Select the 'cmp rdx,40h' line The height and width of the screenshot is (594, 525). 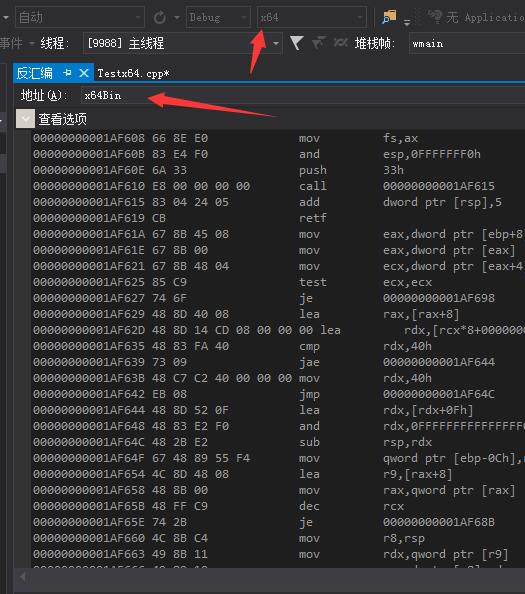pos(278,346)
